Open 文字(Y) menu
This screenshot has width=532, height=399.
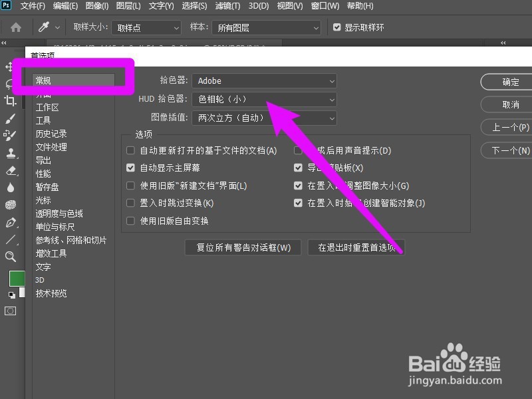click(x=161, y=6)
